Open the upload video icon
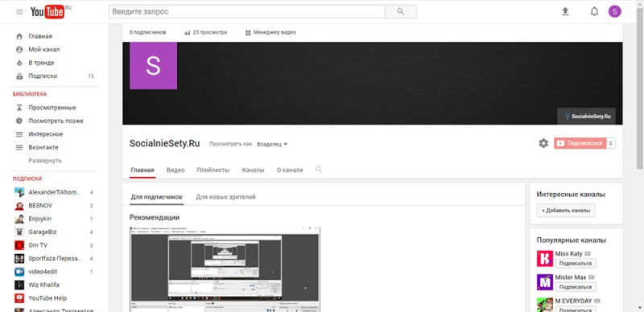The image size is (644, 312). point(565,11)
